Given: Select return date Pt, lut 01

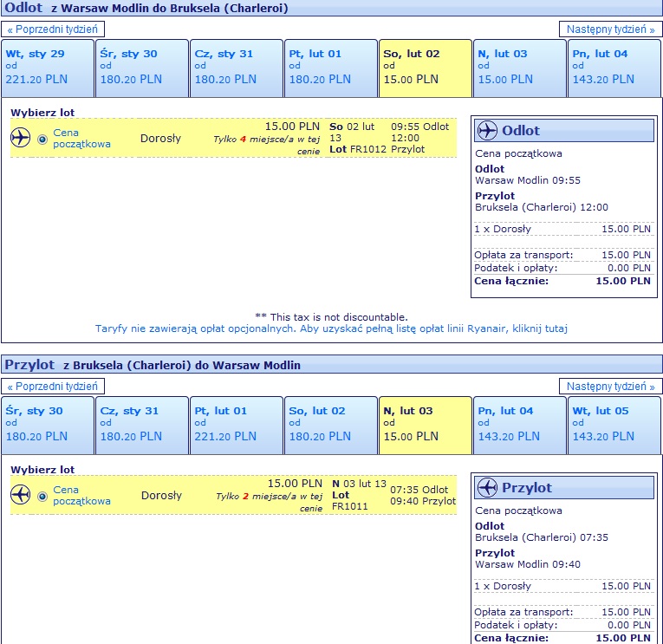Looking at the screenshot, I should (237, 425).
